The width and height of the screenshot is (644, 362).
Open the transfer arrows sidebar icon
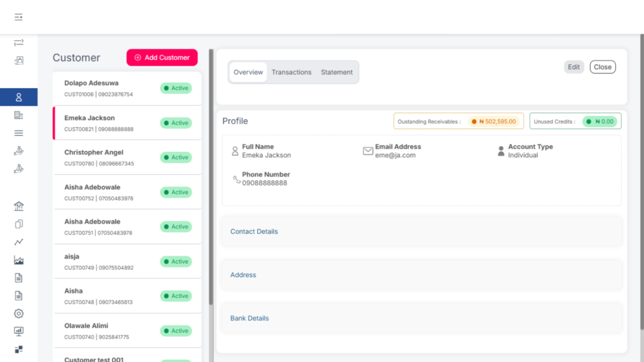18,43
